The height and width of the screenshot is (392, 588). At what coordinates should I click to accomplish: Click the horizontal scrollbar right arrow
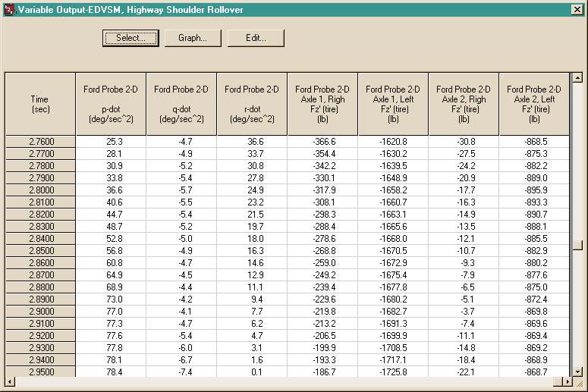(x=568, y=382)
